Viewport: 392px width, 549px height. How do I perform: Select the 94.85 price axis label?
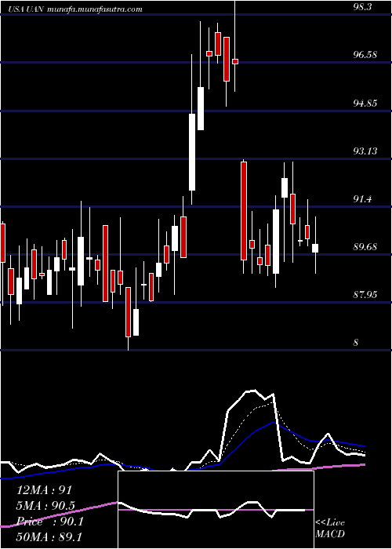(365, 103)
